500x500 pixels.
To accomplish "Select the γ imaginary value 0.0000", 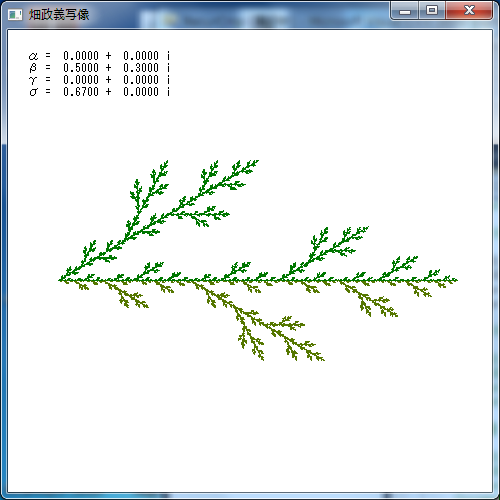I will 141,80.
